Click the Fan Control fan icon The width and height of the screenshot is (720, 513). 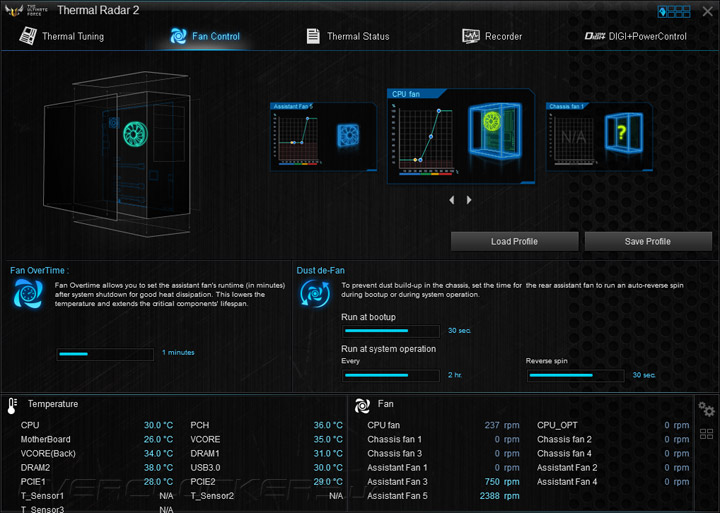(178, 36)
